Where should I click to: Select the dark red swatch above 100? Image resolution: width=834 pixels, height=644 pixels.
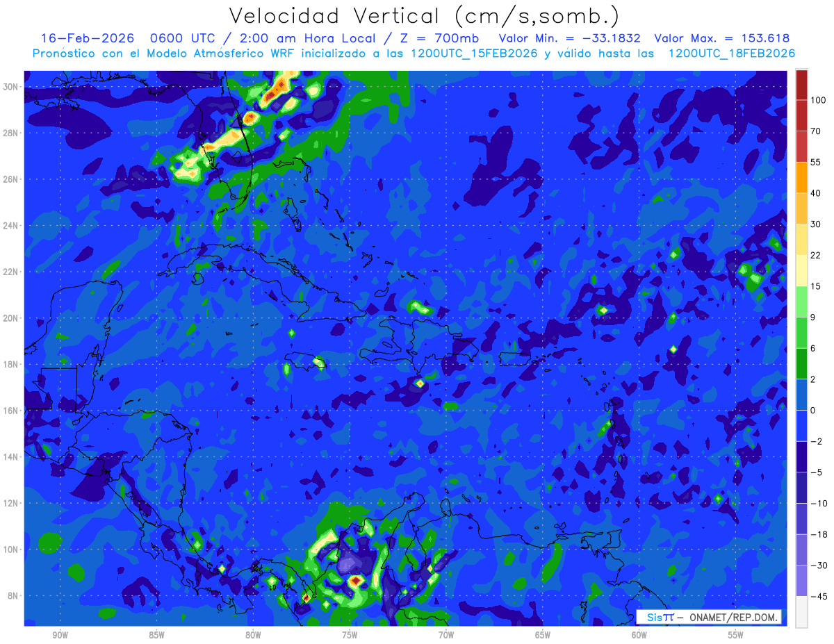click(801, 85)
